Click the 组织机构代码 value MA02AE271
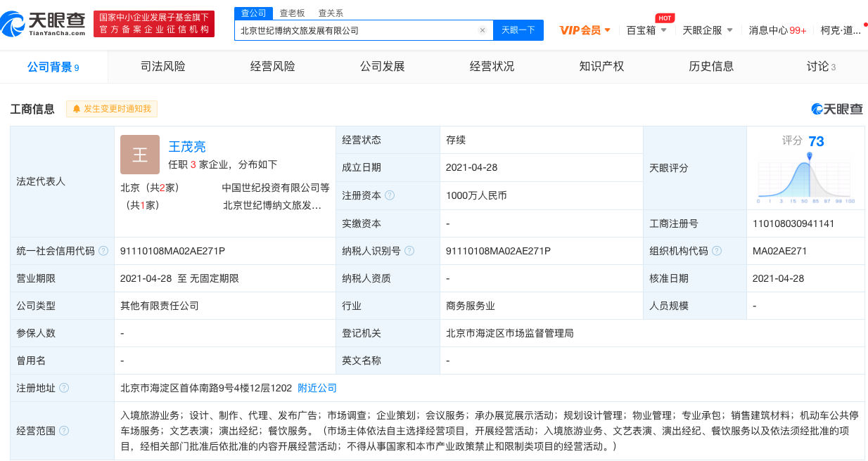This screenshot has width=868, height=461. point(779,251)
